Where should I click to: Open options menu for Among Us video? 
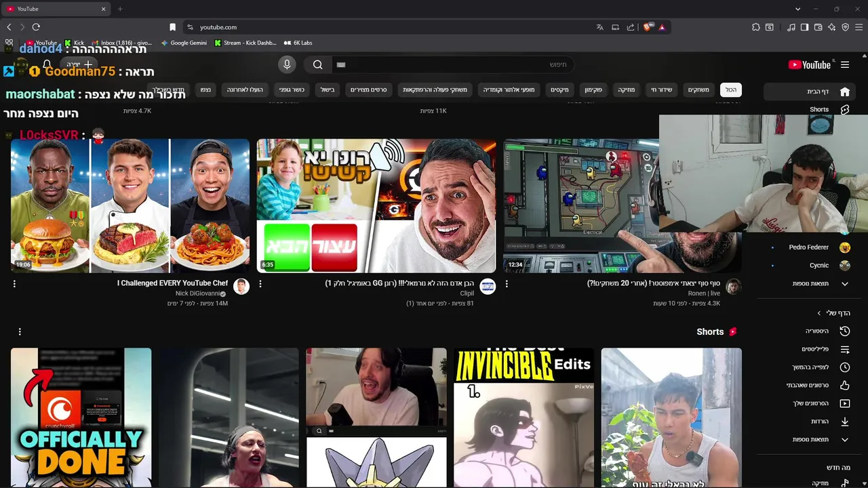pos(507,284)
